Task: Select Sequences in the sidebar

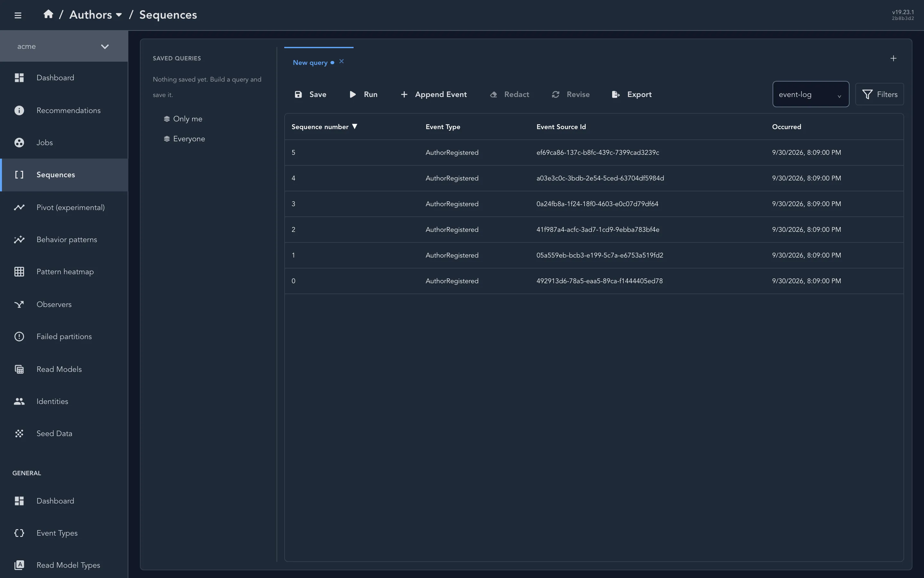Action: (64, 175)
